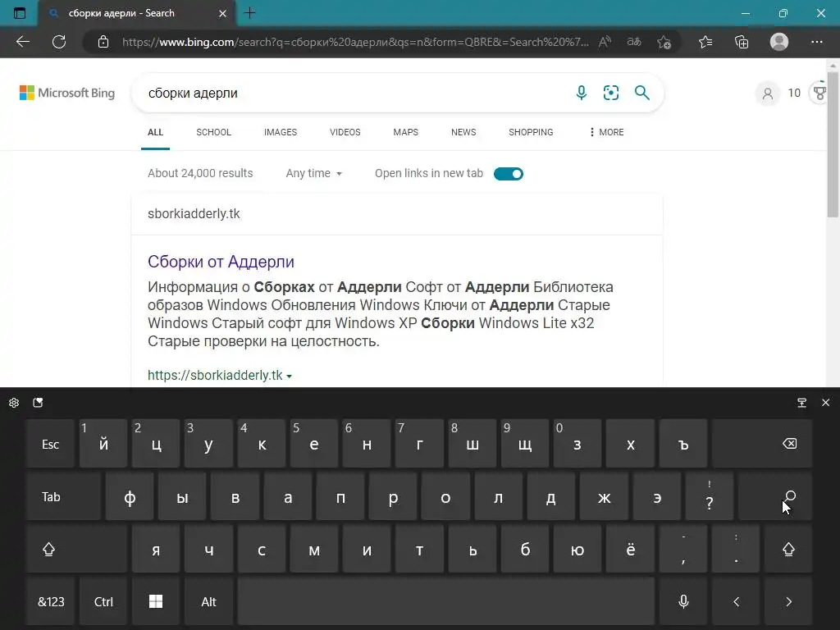
Task: Tap the keyboard microphone dictation key
Action: pos(683,601)
